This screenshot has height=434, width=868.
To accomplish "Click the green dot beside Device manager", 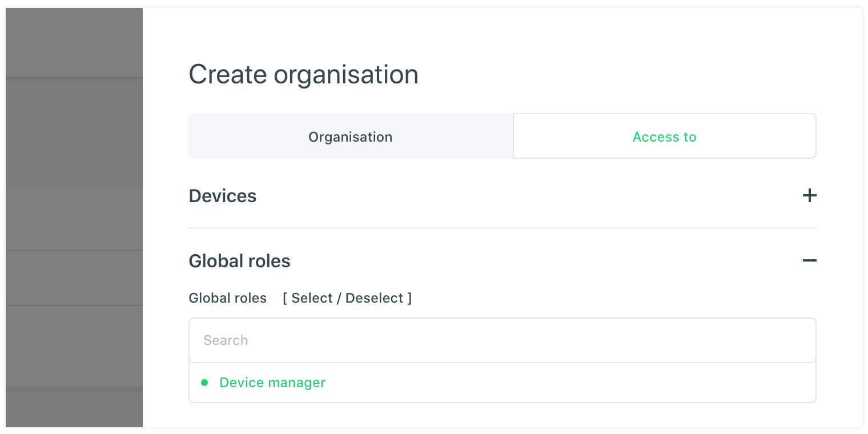I will tap(204, 383).
